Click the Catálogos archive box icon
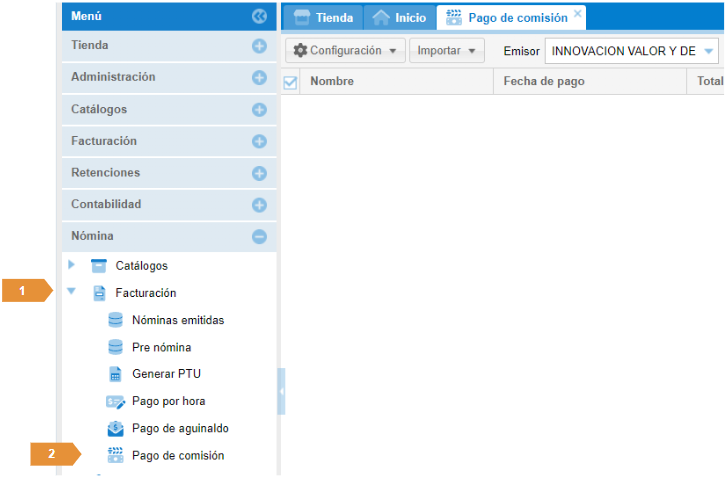 tap(99, 266)
